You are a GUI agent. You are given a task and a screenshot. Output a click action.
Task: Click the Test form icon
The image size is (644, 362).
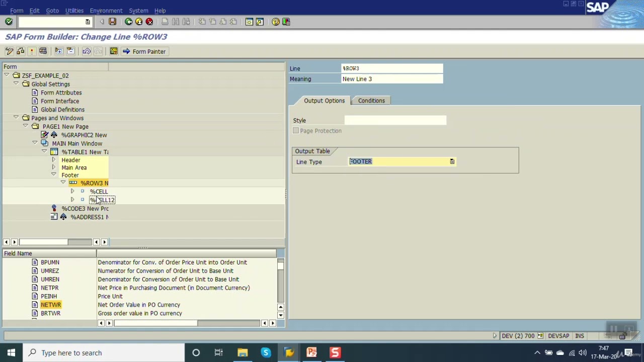coord(43,51)
